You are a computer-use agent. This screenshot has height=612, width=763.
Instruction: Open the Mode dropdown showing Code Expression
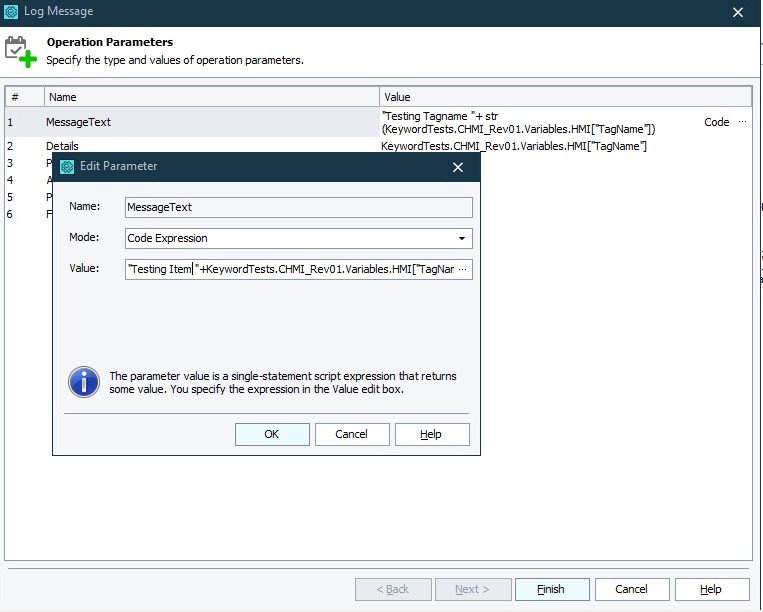point(298,239)
